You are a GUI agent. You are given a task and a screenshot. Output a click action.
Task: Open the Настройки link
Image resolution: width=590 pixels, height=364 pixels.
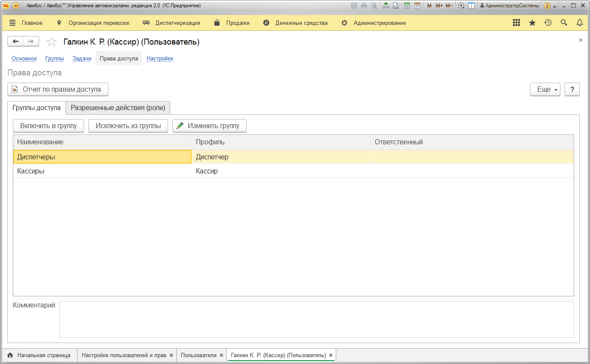pos(160,58)
